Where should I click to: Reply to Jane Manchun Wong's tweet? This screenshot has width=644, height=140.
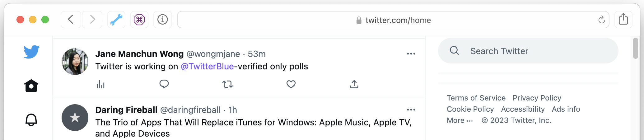coord(164,84)
